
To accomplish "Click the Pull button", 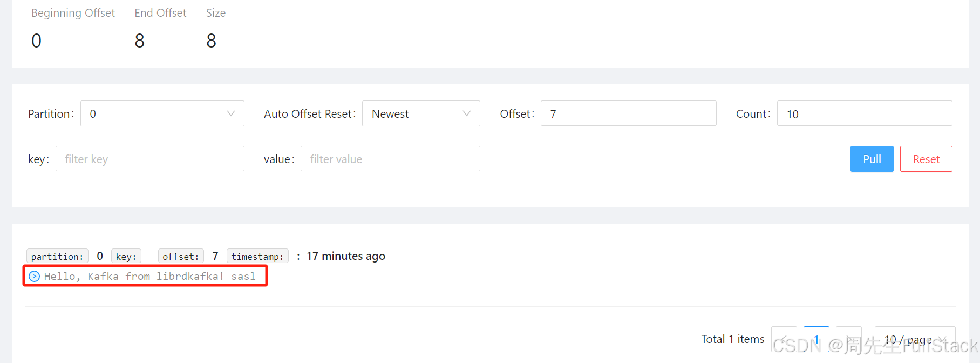I will click(872, 159).
